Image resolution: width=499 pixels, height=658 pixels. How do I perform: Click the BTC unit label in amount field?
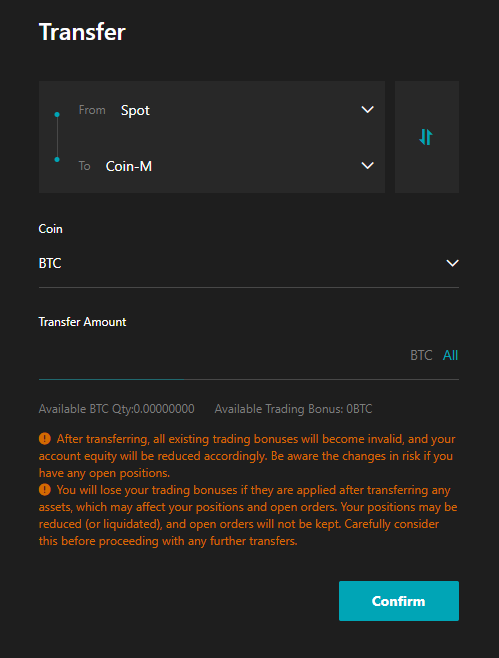click(421, 355)
